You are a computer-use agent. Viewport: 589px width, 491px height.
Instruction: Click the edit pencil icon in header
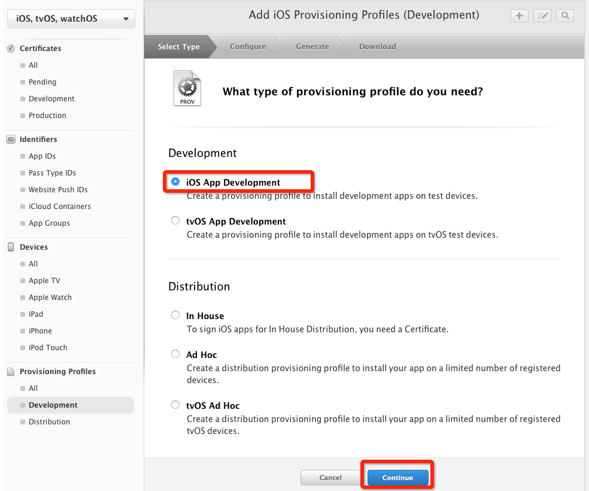click(542, 16)
